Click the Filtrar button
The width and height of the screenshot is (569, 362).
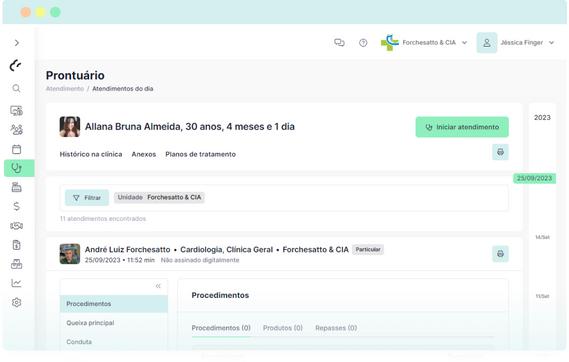[x=87, y=198]
